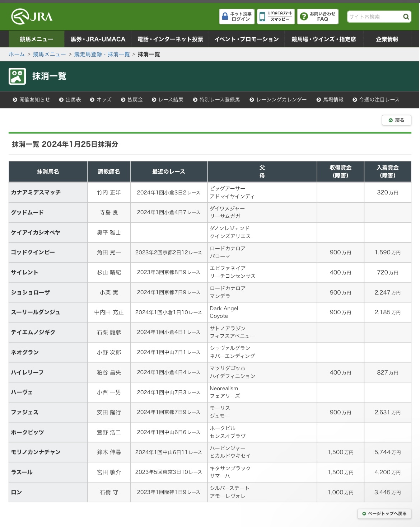
Task: Click the 戻る back button
Action: 396,120
